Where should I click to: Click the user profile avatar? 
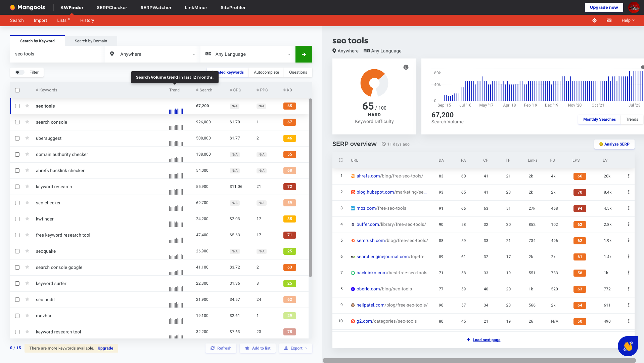[634, 7]
